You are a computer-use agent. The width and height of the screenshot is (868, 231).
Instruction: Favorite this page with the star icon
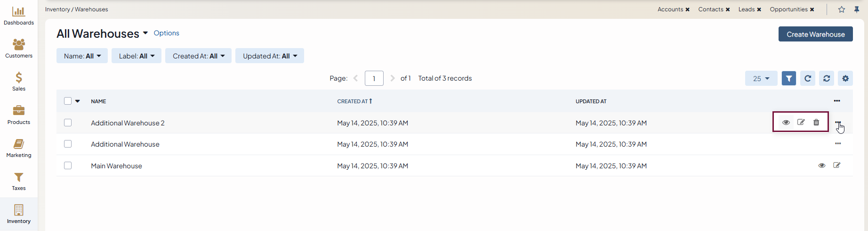841,9
